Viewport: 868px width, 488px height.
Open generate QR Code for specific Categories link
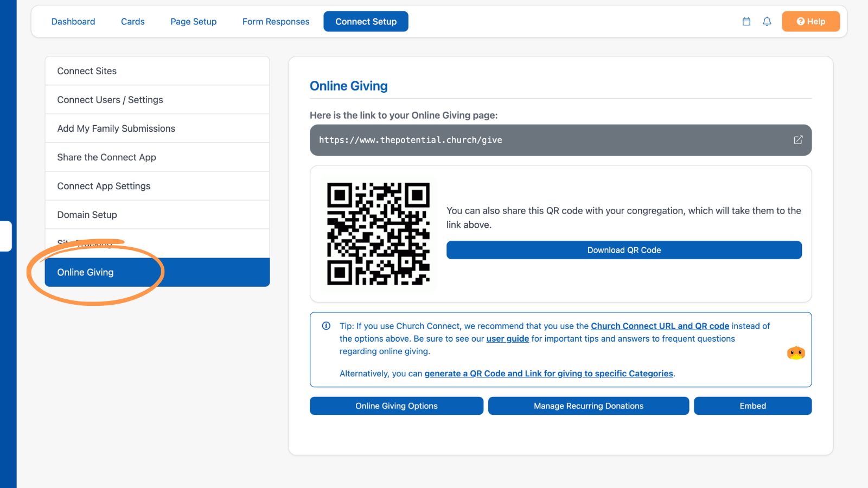(x=548, y=374)
